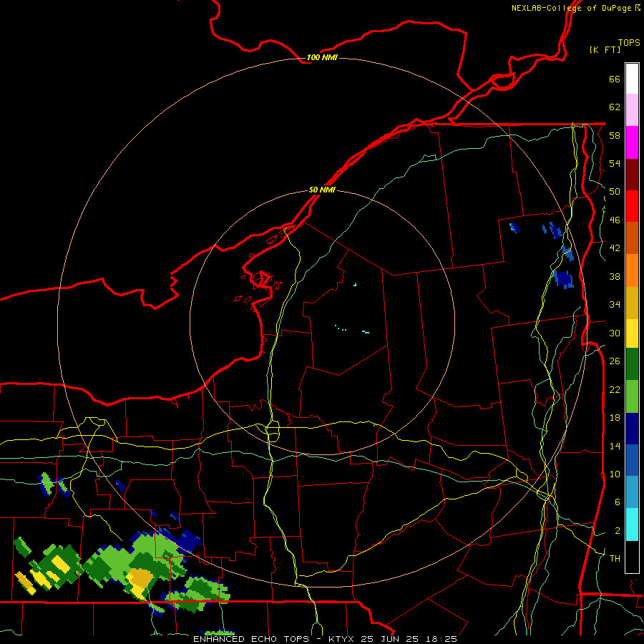Viewport: 644px width, 644px height.
Task: Click the NEXLAB-College of DuPage label
Action: tap(571, 8)
